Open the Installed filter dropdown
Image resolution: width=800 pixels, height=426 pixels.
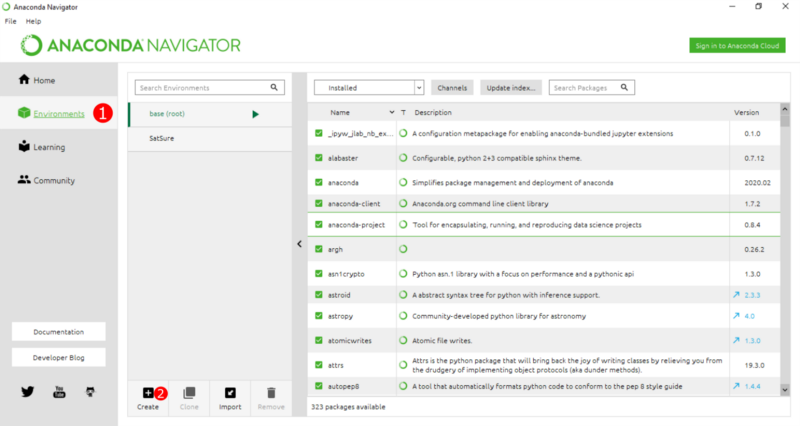click(369, 88)
